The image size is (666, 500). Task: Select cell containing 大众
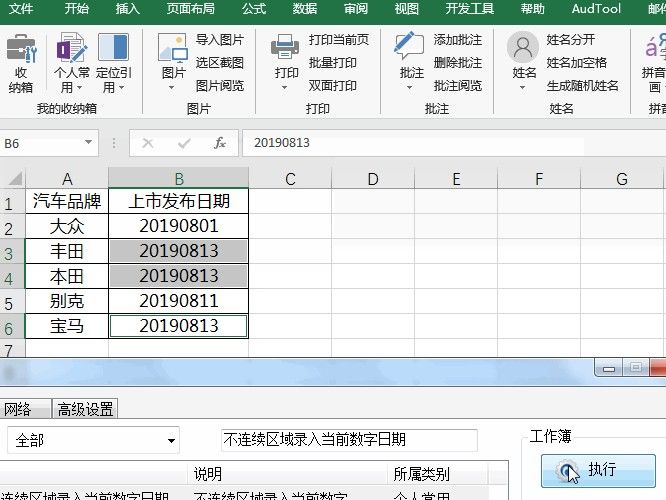(67, 226)
